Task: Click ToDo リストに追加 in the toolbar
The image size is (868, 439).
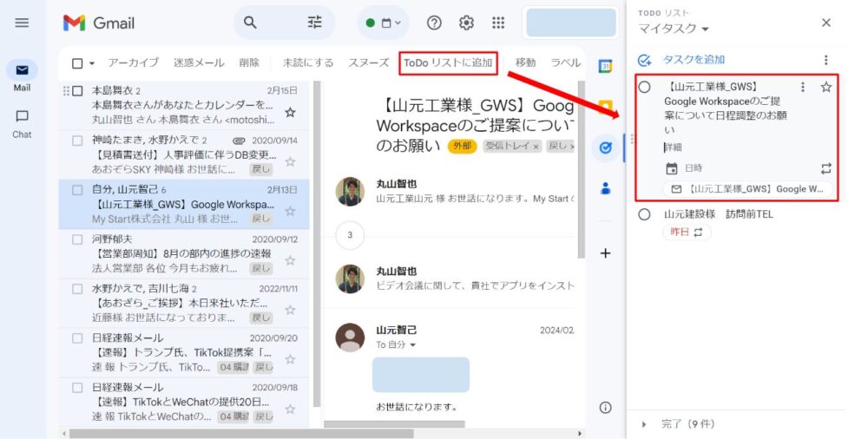Action: pyautogui.click(x=448, y=62)
